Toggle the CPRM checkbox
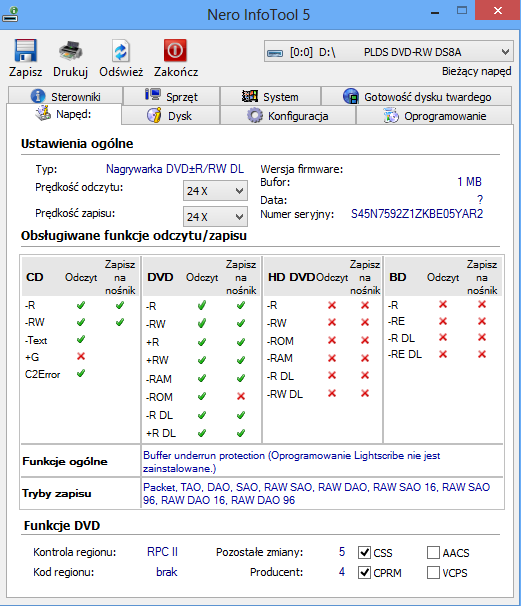This screenshot has height=606, width=521. (x=364, y=572)
